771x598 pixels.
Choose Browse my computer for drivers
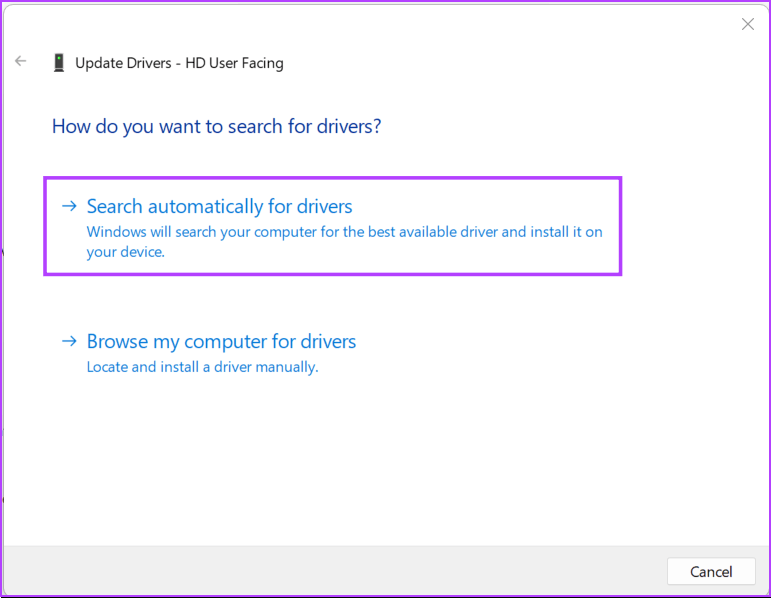pyautogui.click(x=209, y=354)
